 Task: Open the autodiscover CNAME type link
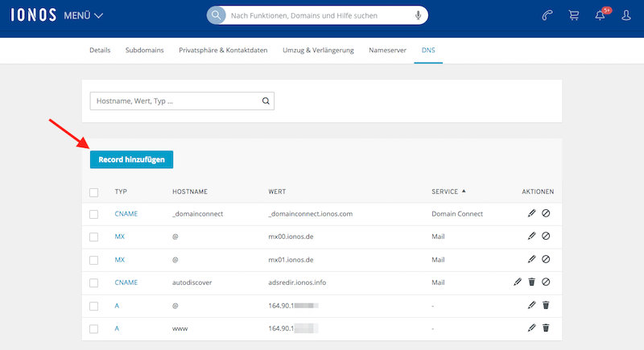(126, 282)
